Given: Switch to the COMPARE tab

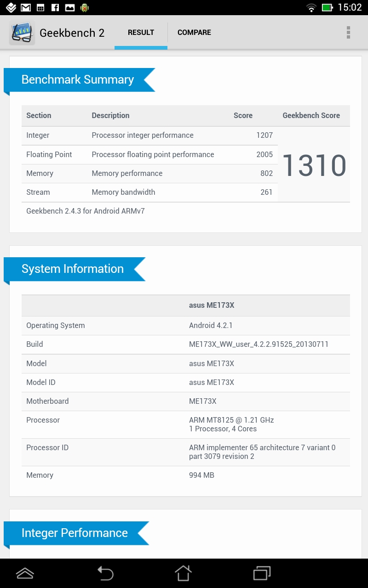Looking at the screenshot, I should pyautogui.click(x=194, y=33).
